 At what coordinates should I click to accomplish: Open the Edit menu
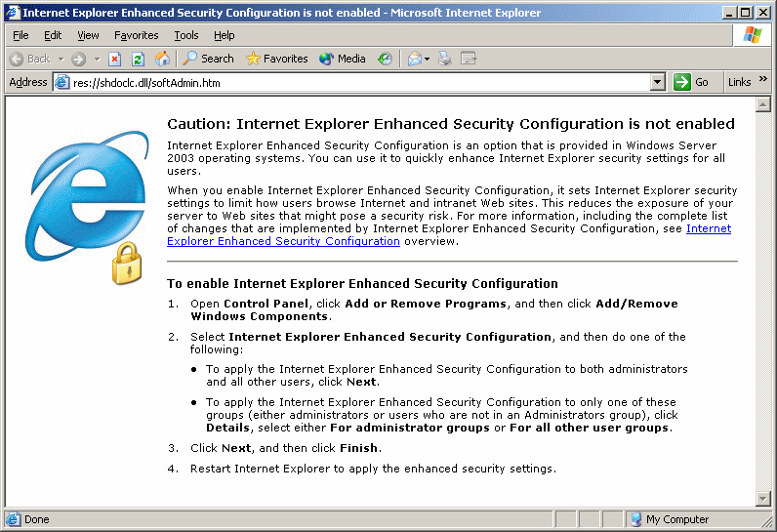click(x=53, y=35)
